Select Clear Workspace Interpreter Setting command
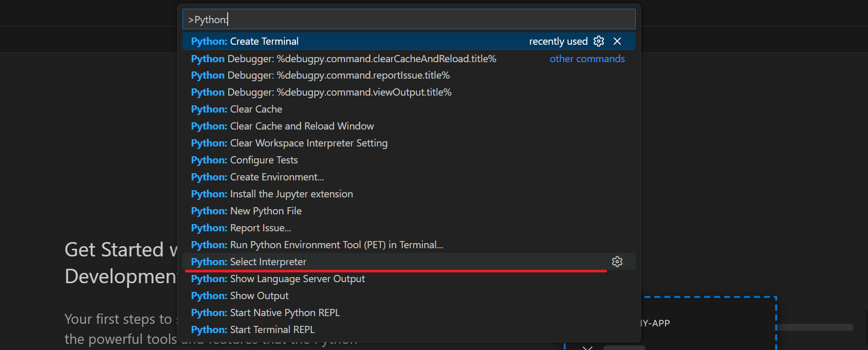Screen dimensions: 868x350 (409, 143)
